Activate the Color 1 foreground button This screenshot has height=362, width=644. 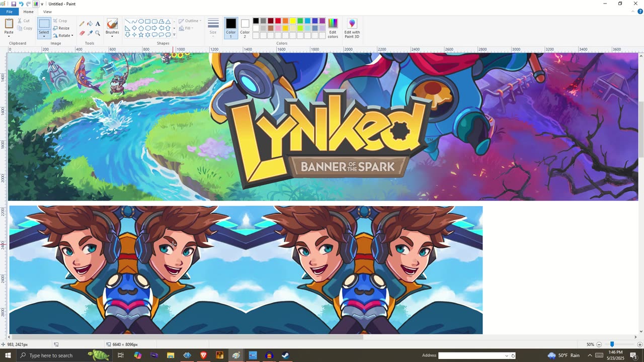point(230,28)
